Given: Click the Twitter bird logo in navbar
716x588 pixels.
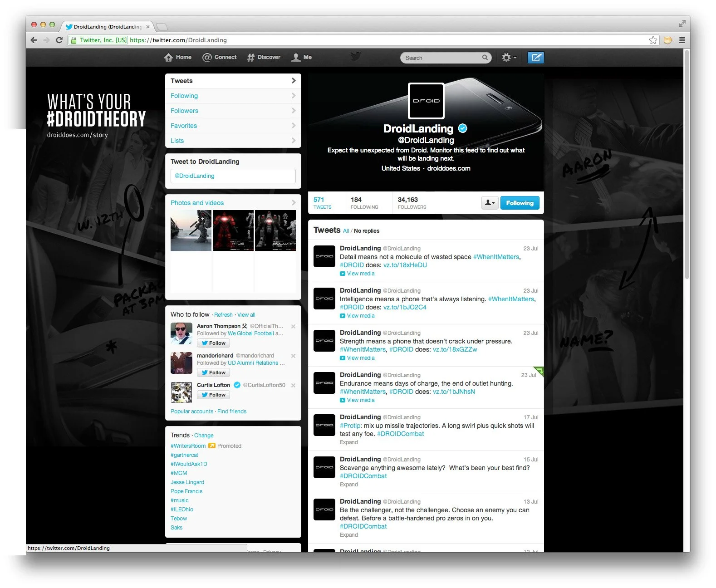Looking at the screenshot, I should point(356,57).
